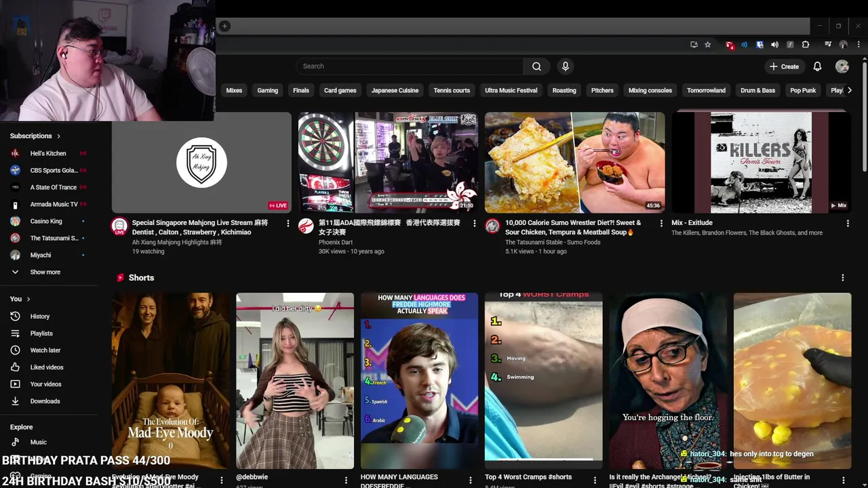Viewport: 868px width, 488px height.
Task: Open the ADA darts tournament thumbnail
Action: tap(389, 163)
